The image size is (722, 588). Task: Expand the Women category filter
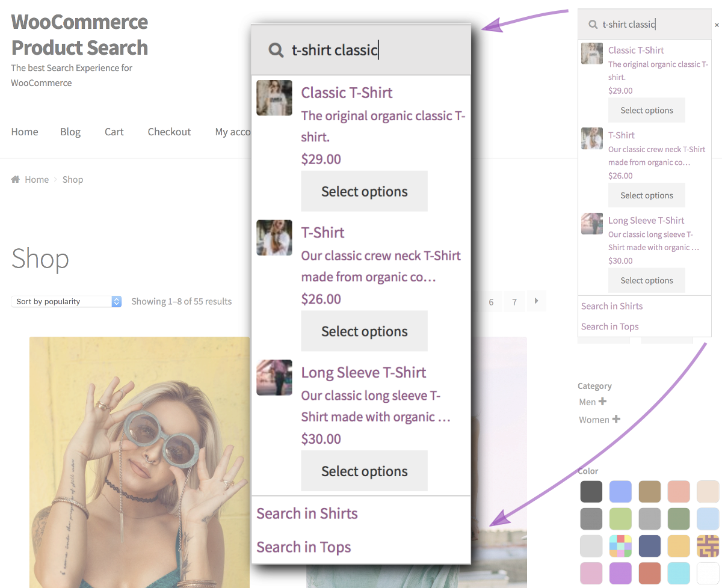point(617,420)
